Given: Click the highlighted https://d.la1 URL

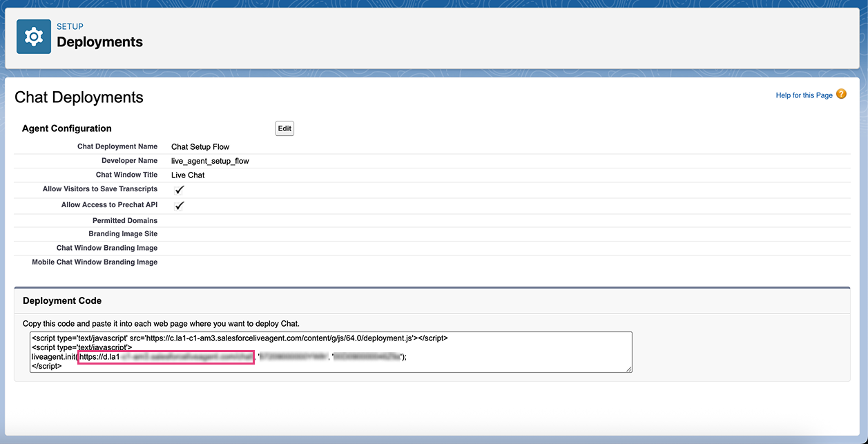Looking at the screenshot, I should click(166, 357).
